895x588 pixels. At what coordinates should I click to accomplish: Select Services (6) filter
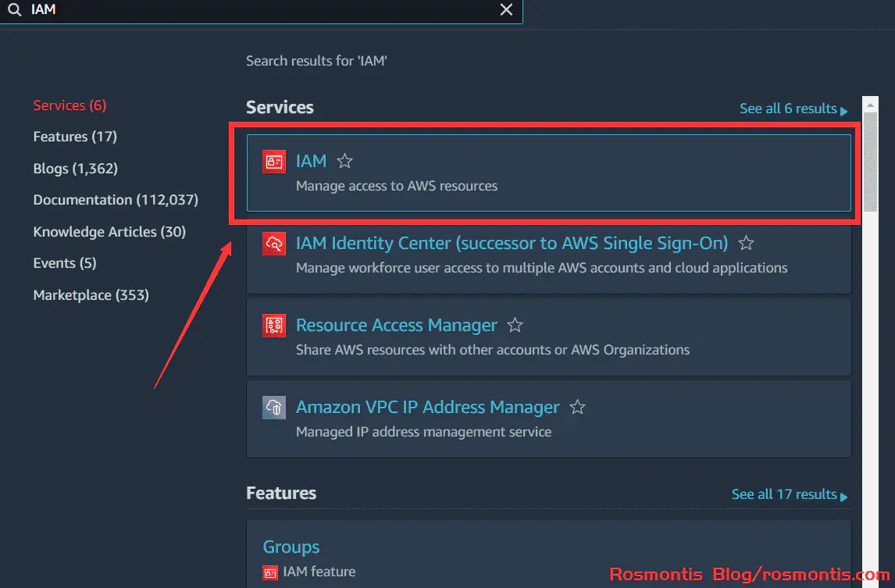(x=70, y=105)
